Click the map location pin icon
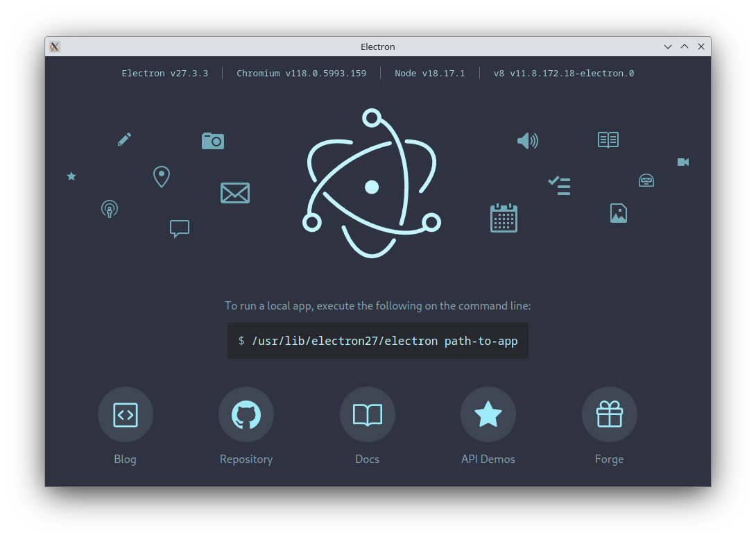This screenshot has width=756, height=540. point(162,176)
